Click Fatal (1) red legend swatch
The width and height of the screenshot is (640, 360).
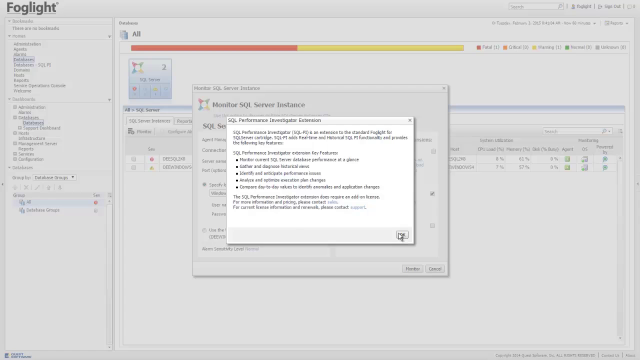pyautogui.click(x=479, y=48)
